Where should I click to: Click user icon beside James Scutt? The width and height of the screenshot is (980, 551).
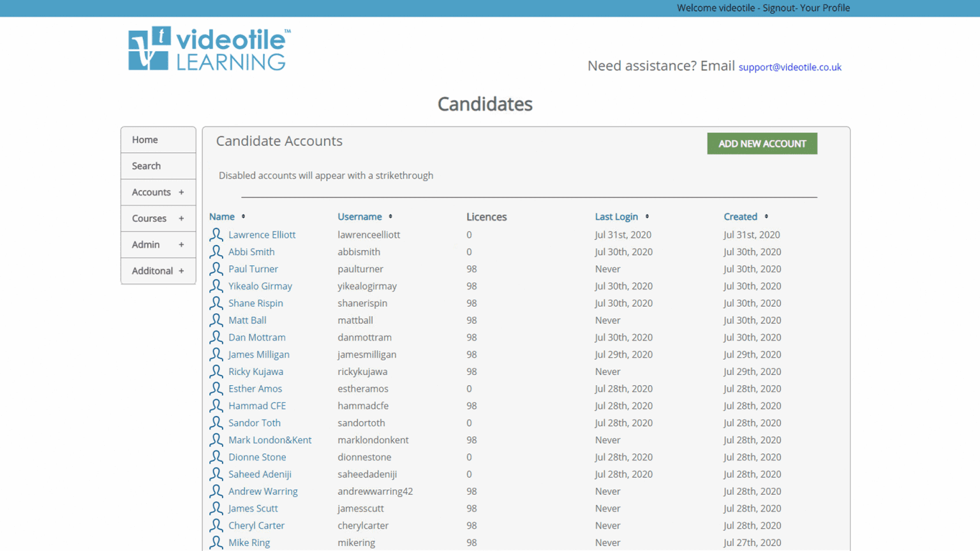(216, 508)
